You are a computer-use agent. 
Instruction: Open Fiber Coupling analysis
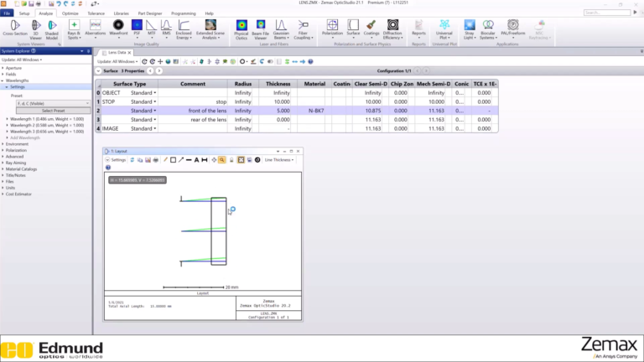(x=303, y=29)
